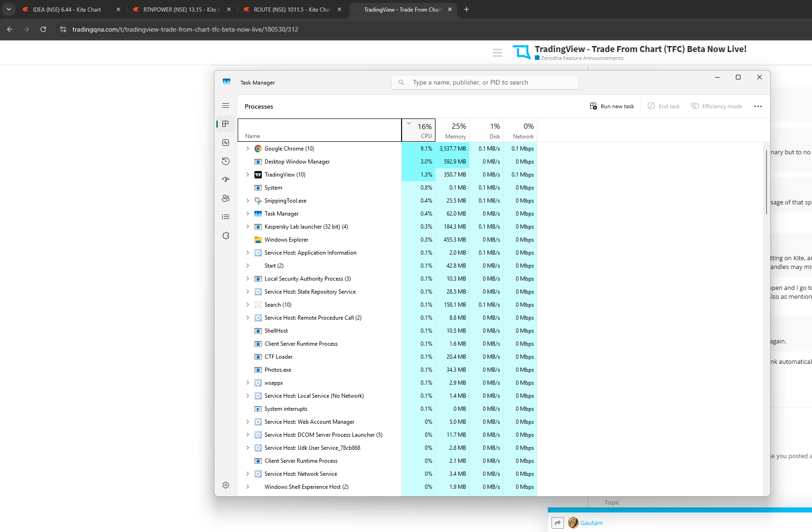Open TradingView Trade From Chart topic title
Screen dimensions: 812x532
[x=641, y=49]
